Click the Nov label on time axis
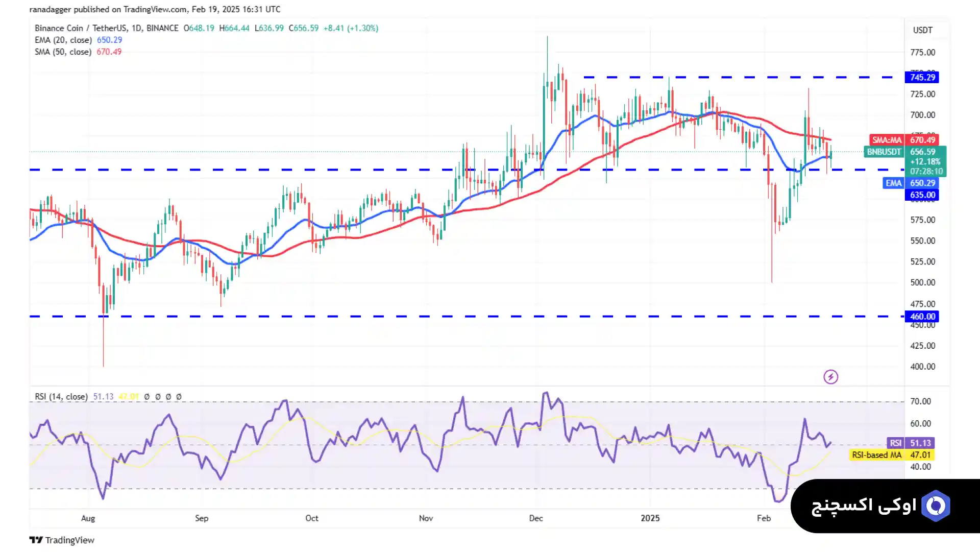This screenshot has width=980, height=552. coord(426,518)
